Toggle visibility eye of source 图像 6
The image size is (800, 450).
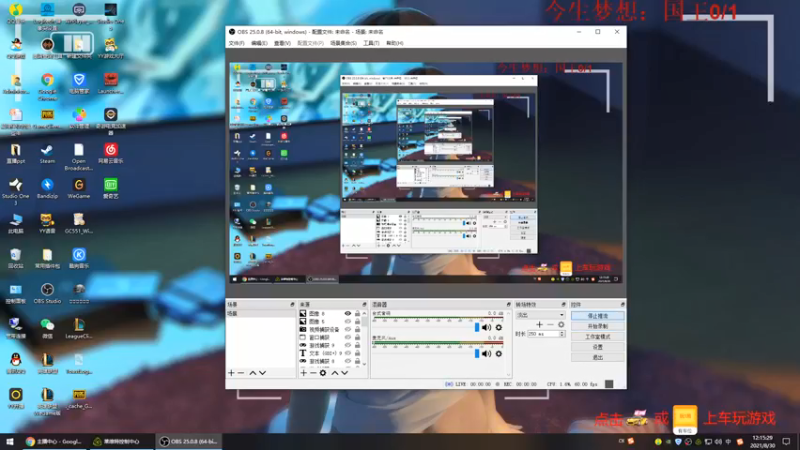[x=347, y=313]
